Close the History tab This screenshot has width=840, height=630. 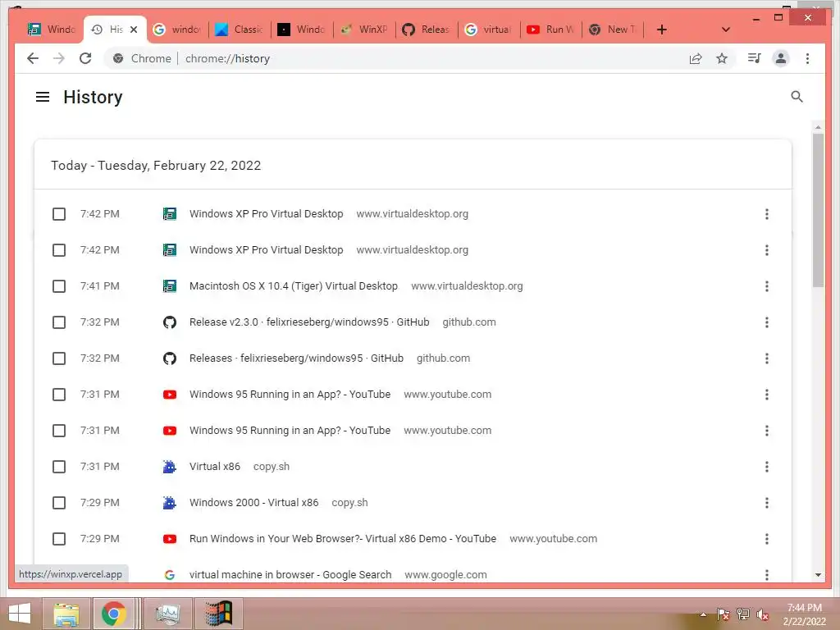click(134, 30)
